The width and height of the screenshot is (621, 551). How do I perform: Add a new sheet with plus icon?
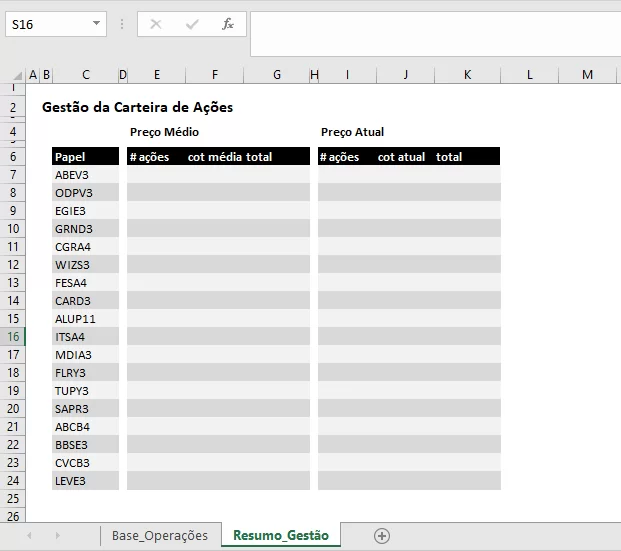[x=381, y=536]
